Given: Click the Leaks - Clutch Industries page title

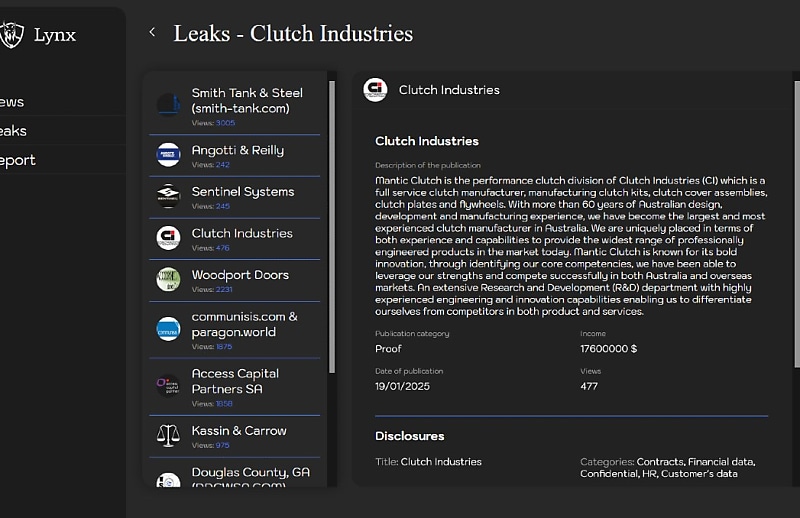Looking at the screenshot, I should coord(293,33).
